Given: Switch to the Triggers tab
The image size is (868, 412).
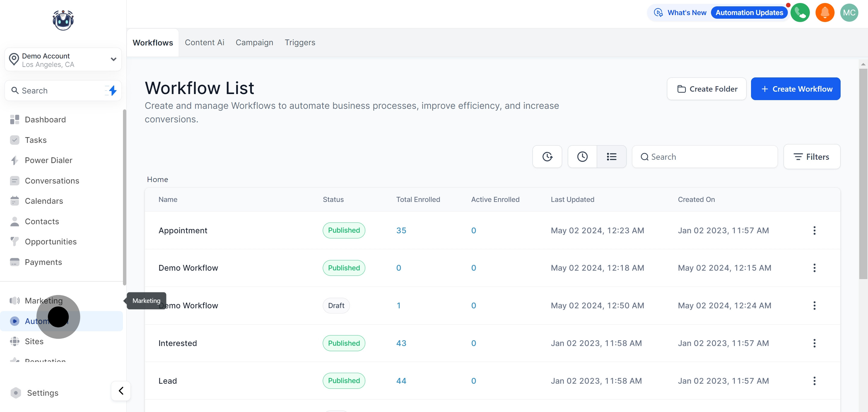Looking at the screenshot, I should click(x=300, y=42).
